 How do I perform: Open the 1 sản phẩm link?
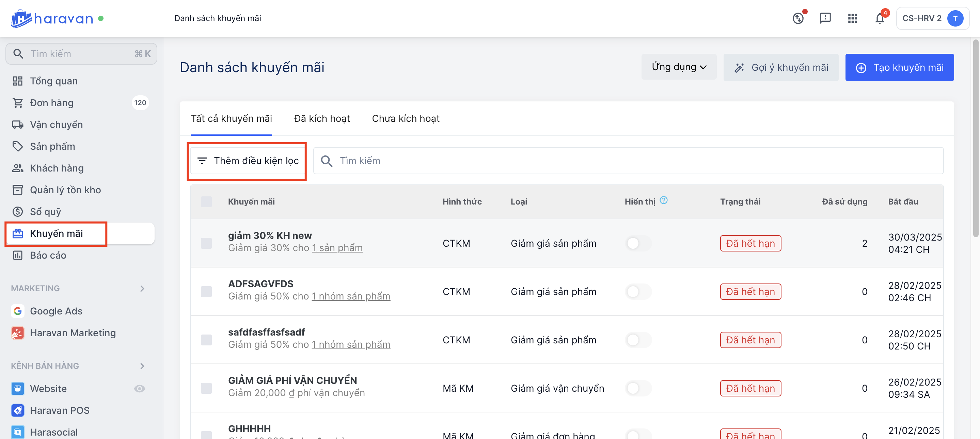tap(337, 248)
